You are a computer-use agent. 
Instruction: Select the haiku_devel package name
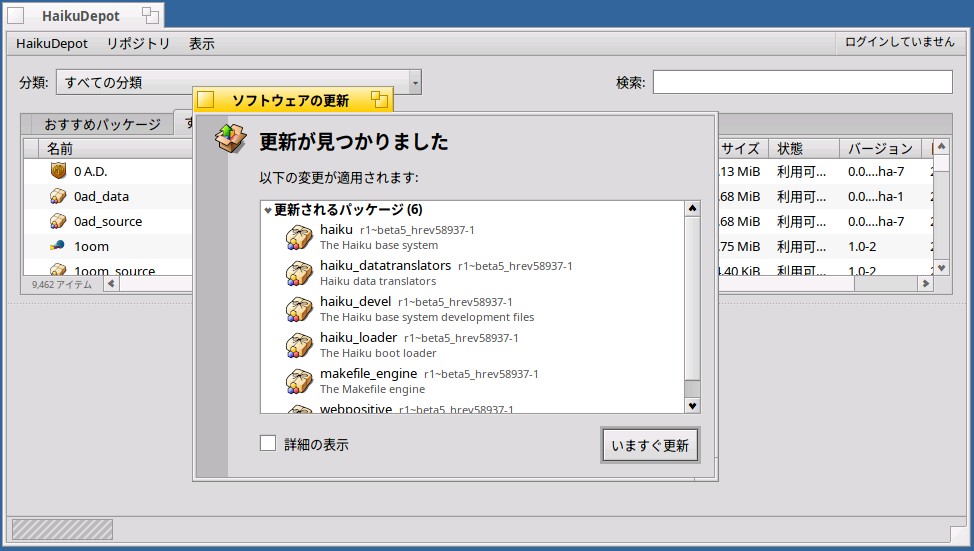(x=355, y=301)
